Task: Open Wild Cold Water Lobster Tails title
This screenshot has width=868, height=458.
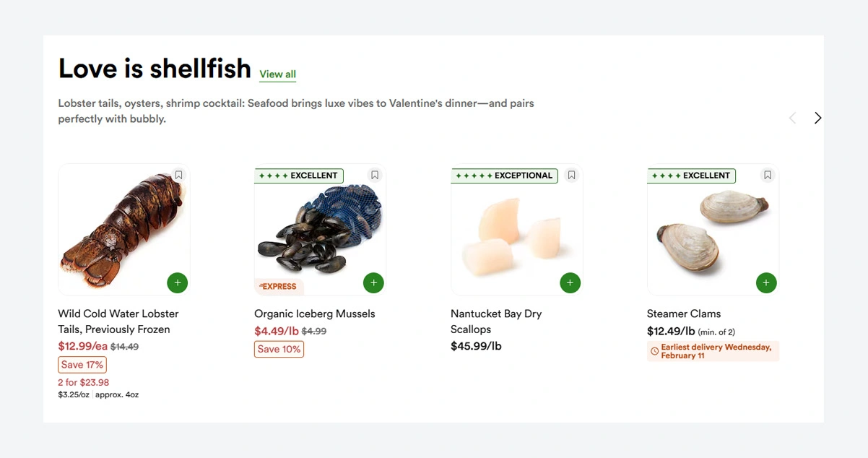Action: (118, 321)
